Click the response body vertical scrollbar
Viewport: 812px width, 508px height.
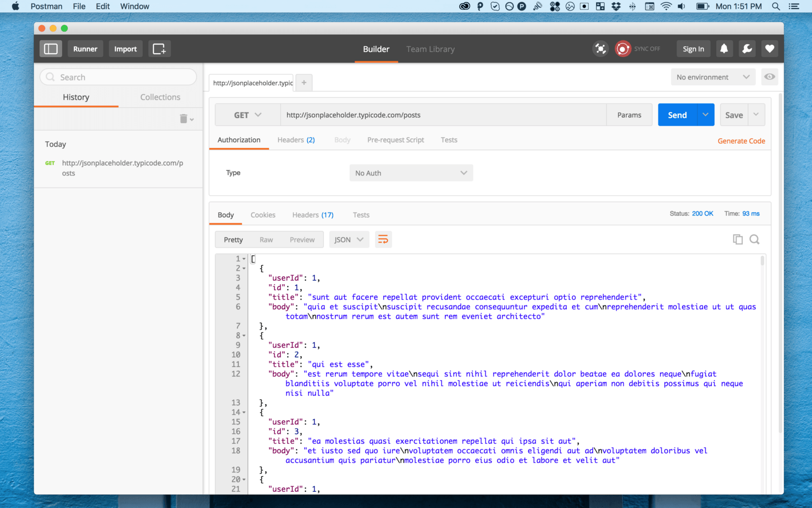pyautogui.click(x=762, y=261)
